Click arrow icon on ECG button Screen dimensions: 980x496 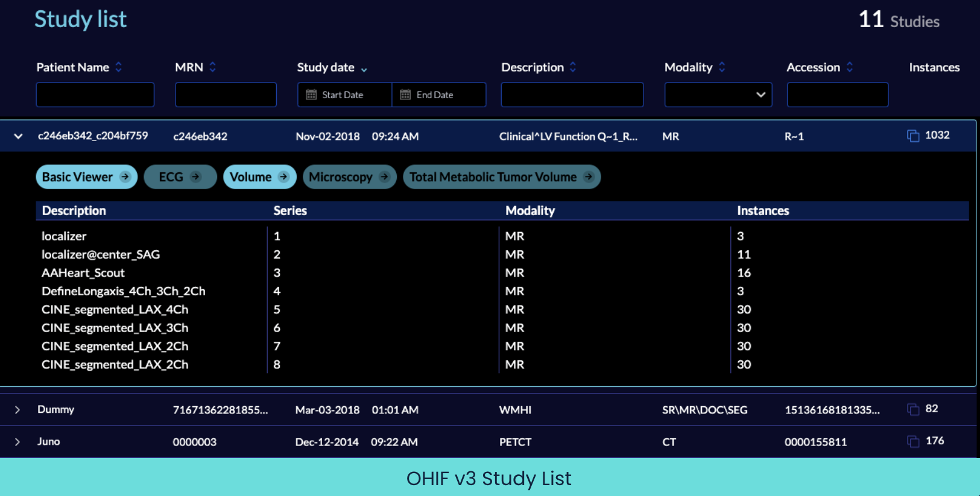click(195, 177)
